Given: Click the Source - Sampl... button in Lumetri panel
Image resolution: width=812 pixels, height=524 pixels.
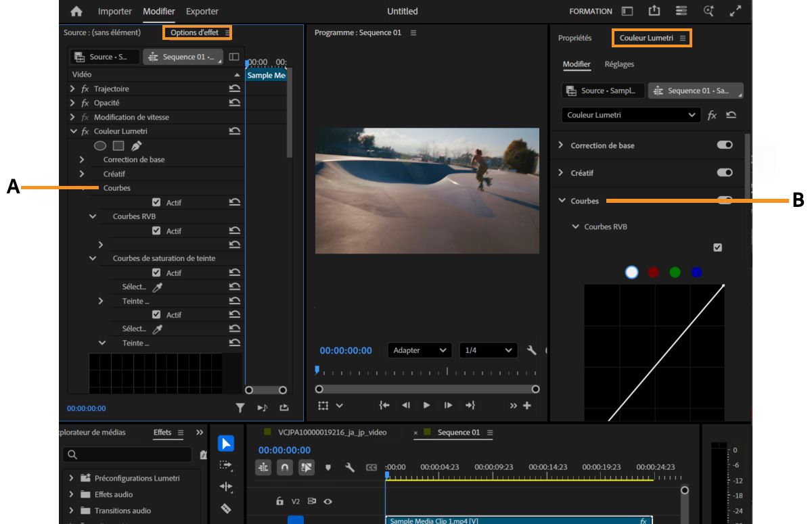Looking at the screenshot, I should [x=602, y=91].
